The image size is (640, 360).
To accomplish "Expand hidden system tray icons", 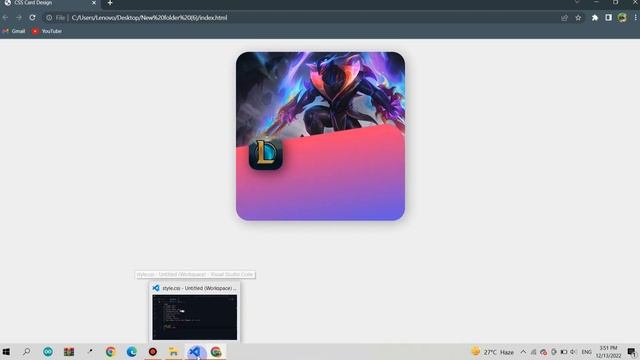I will pyautogui.click(x=523, y=352).
